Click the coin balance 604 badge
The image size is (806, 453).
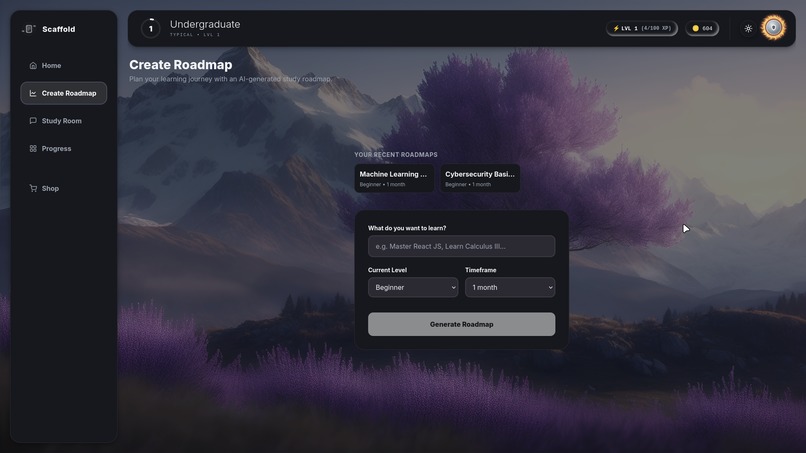702,28
